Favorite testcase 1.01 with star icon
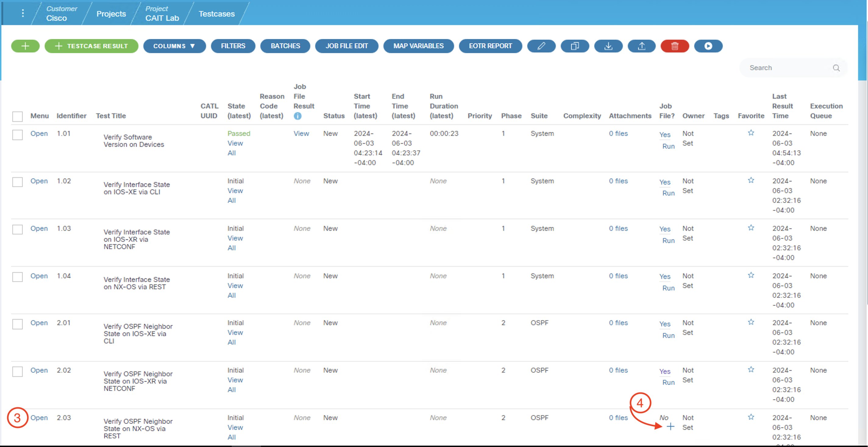The width and height of the screenshot is (868, 447). (x=751, y=133)
